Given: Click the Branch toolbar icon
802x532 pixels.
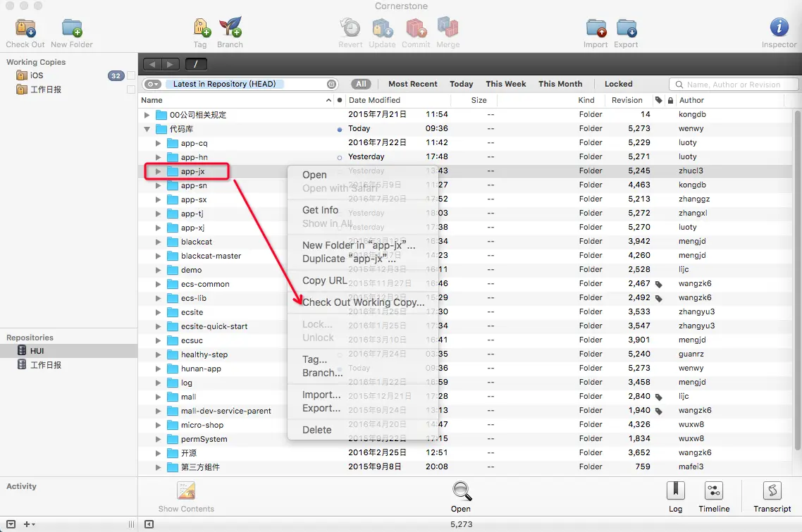Looking at the screenshot, I should point(230,27).
